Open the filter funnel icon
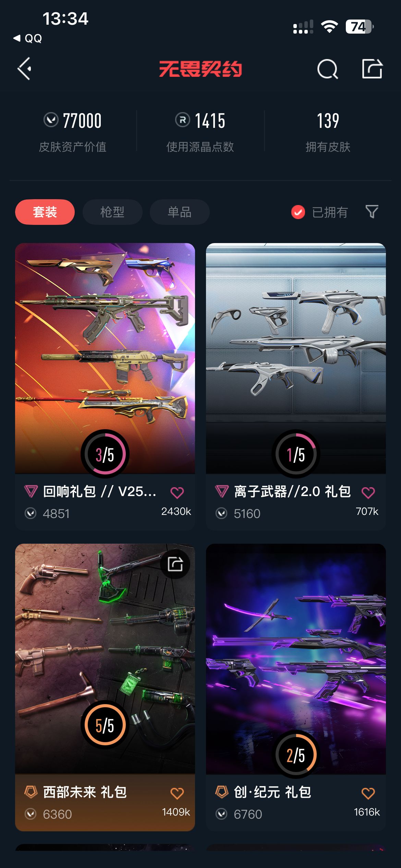Screen dimensions: 401x868 click(372, 212)
